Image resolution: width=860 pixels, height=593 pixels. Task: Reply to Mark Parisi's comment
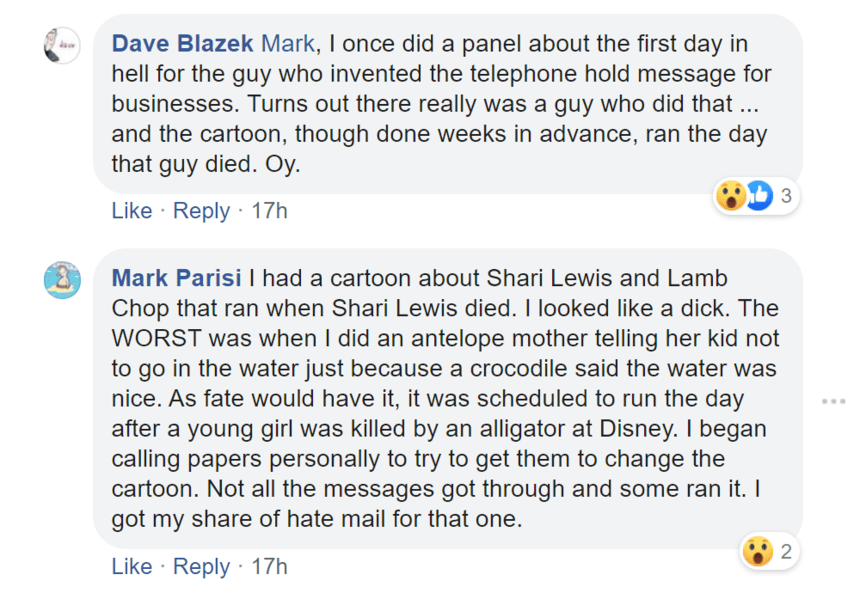(201, 566)
